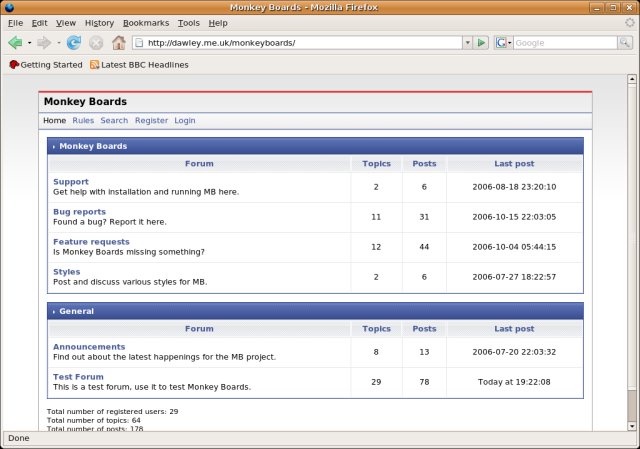Click the Forward navigation arrow
Viewport: 640px width, 449px height.
(43, 43)
